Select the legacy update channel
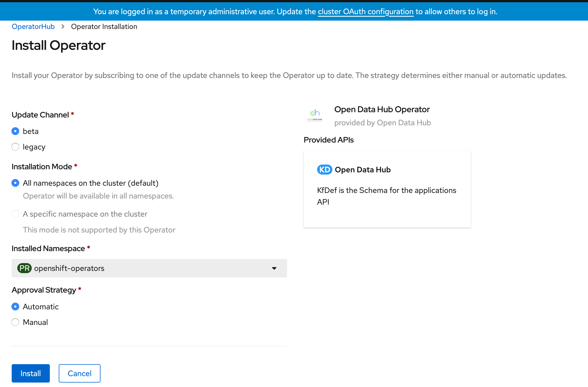The width and height of the screenshot is (588, 387). [x=16, y=147]
